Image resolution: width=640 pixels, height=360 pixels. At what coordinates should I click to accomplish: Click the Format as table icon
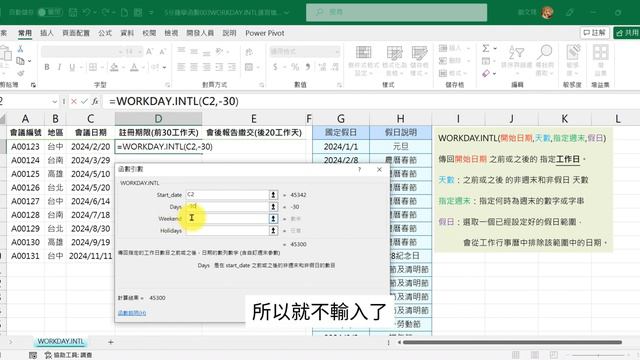coord(394,53)
